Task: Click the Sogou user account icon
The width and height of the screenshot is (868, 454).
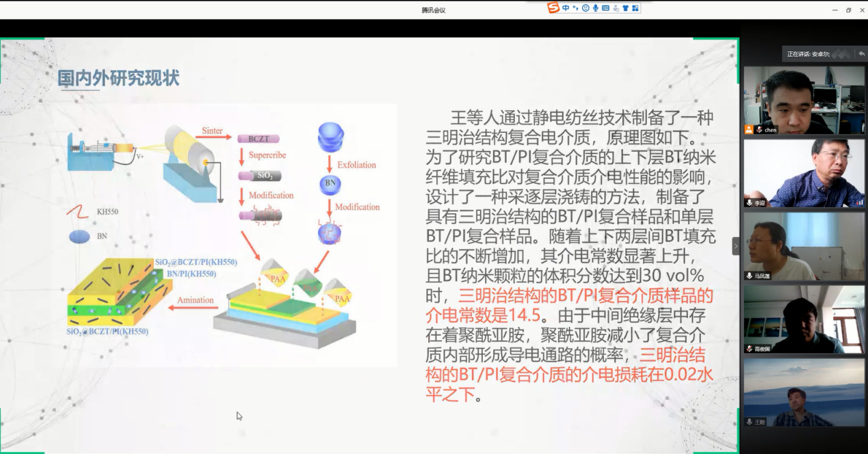Action: coord(616,8)
